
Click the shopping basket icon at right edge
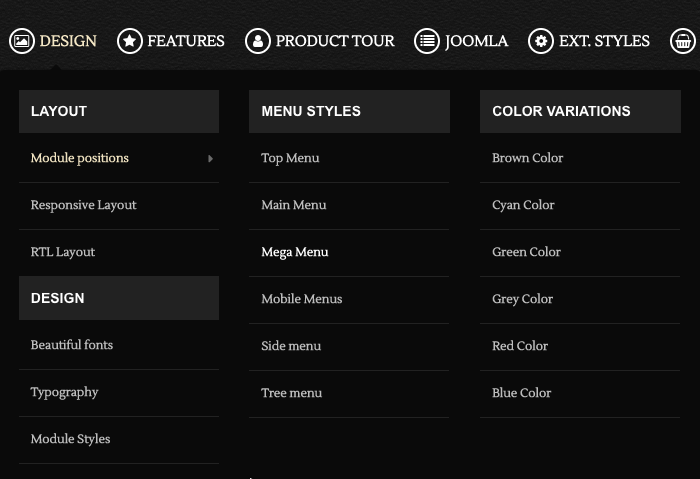point(684,42)
